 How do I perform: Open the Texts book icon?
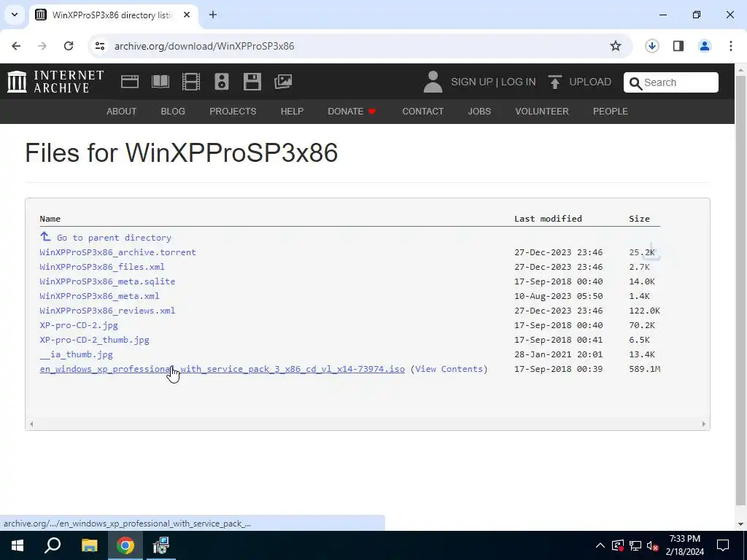pos(160,82)
